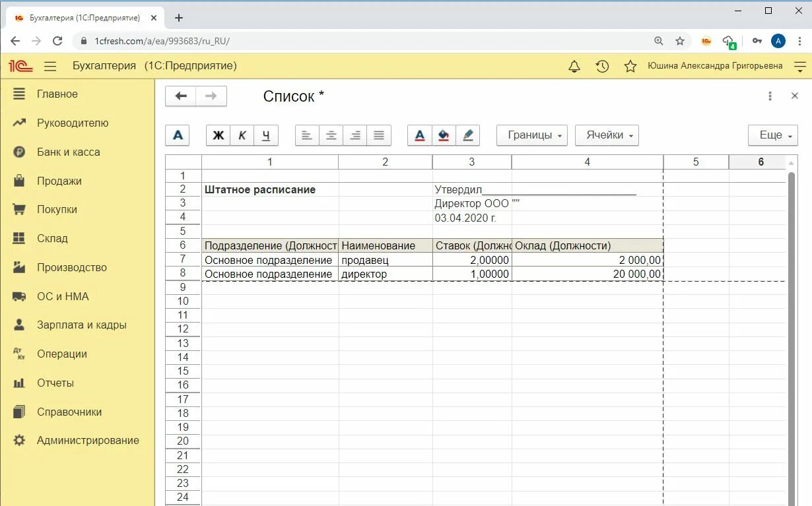Image resolution: width=812 pixels, height=506 pixels.
Task: Select cell with директор
Action: pos(386,274)
